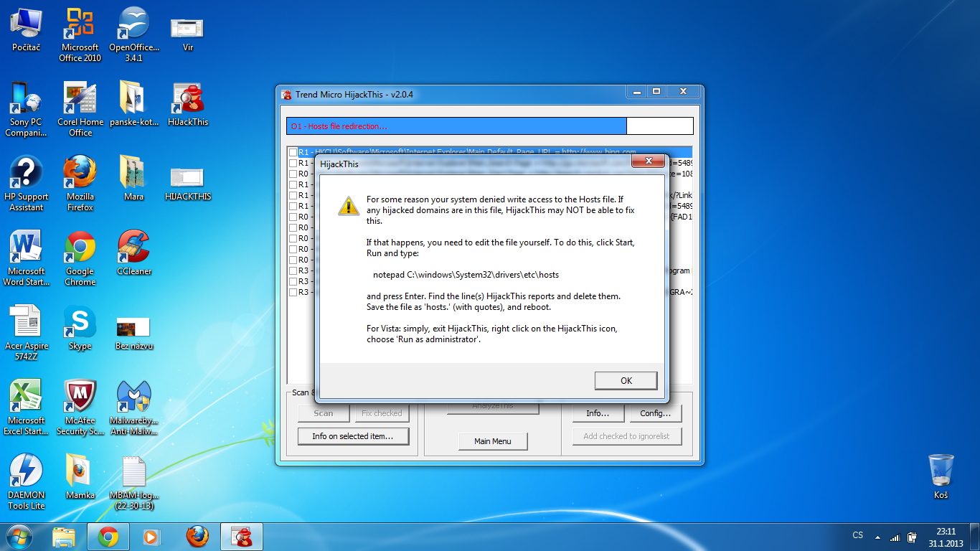Click OK in the HijackThis warning dialog
The height and width of the screenshot is (551, 980).
click(x=626, y=380)
